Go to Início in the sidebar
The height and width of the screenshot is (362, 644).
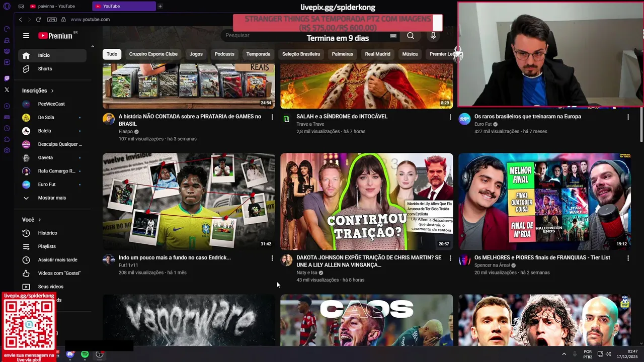click(x=52, y=55)
